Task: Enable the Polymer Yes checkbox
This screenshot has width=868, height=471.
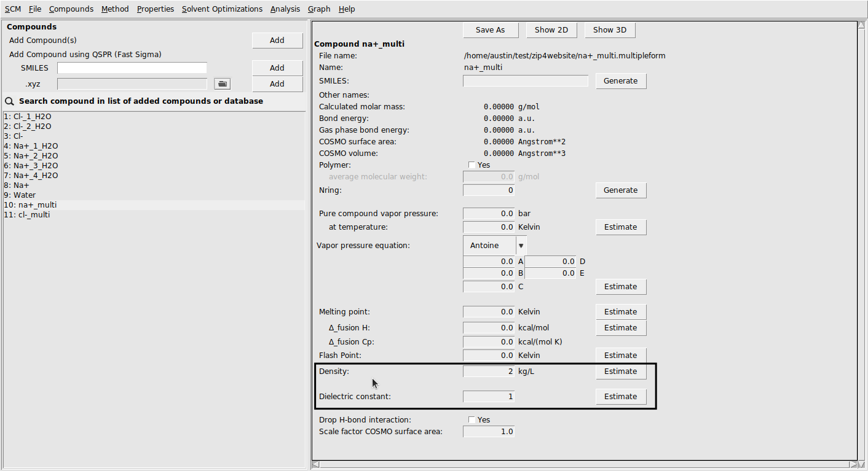Action: tap(471, 165)
